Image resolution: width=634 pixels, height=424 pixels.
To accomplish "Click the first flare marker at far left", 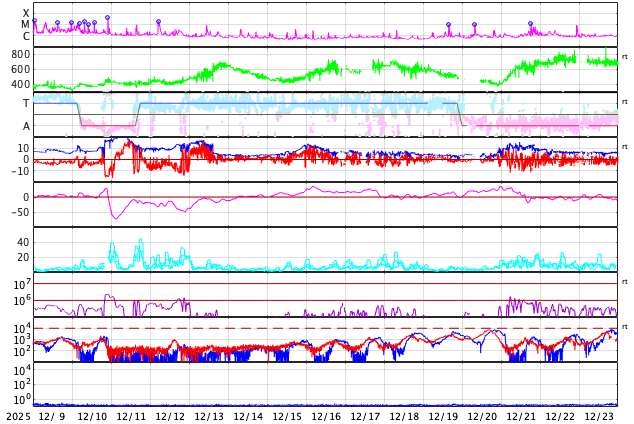I will point(34,21).
